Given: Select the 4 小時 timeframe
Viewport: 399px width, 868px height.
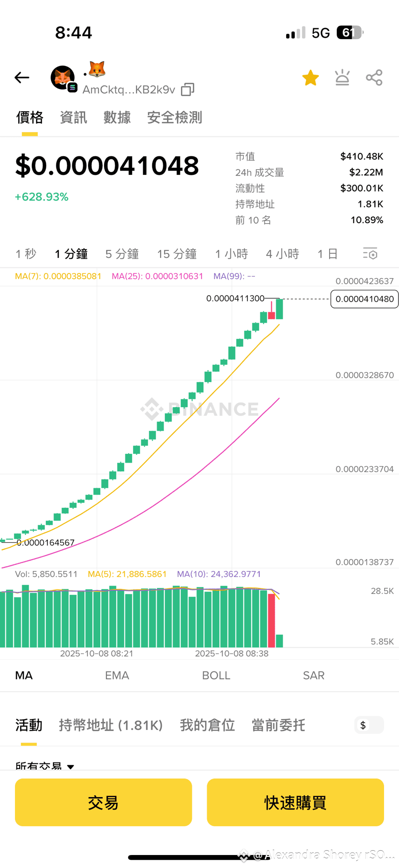Looking at the screenshot, I should click(282, 254).
